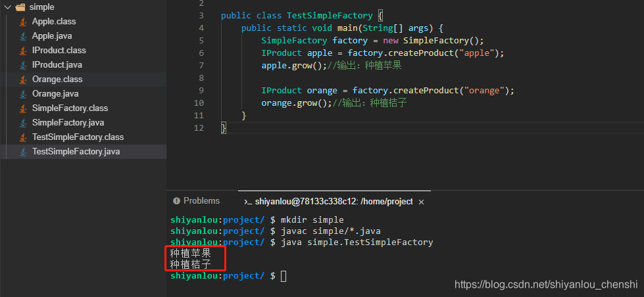This screenshot has width=644, height=297.
Task: Click the terminal tab prompt icon
Action: click(247, 202)
